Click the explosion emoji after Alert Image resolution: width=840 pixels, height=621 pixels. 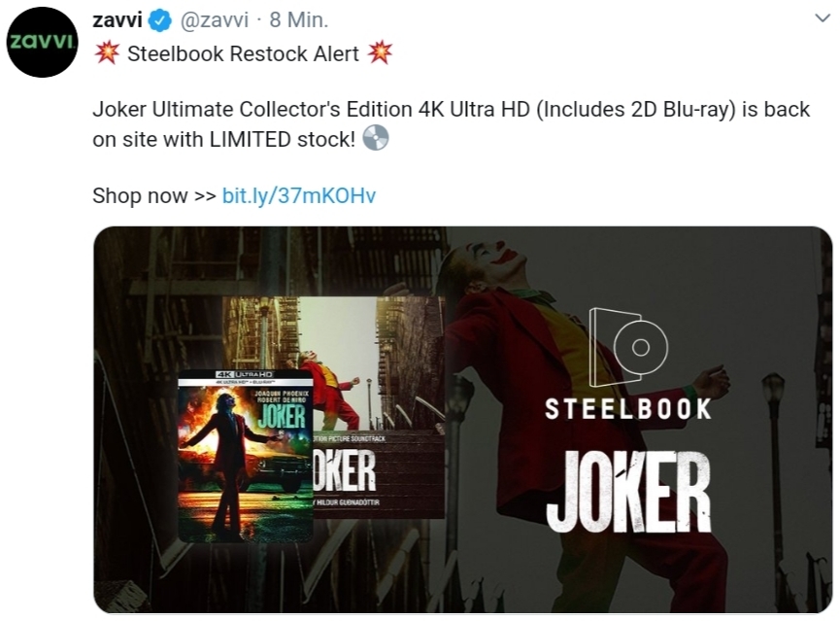[380, 53]
